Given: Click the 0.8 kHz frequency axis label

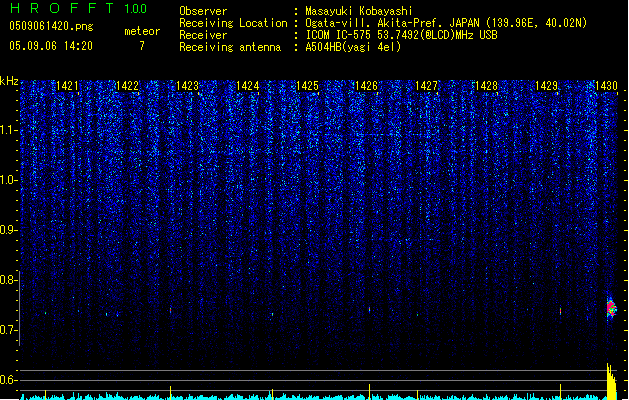Looking at the screenshot, I should click(8, 280).
